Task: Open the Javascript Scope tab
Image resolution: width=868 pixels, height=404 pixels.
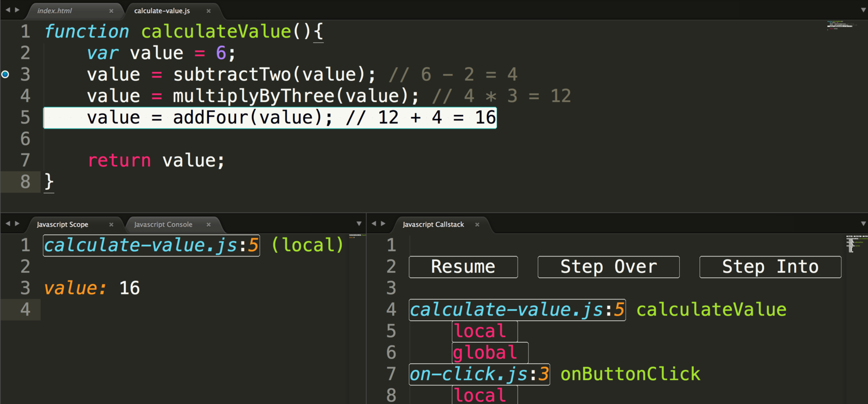Action: 62,225
